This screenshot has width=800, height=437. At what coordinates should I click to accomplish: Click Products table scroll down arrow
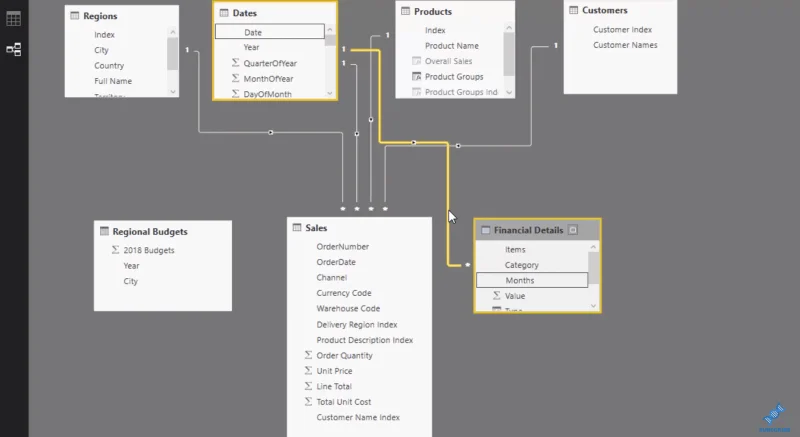(x=509, y=92)
